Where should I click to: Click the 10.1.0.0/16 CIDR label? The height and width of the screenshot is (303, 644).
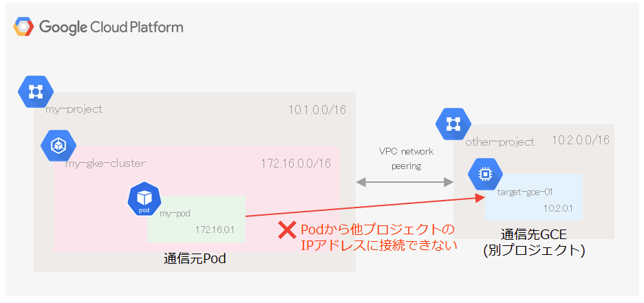(x=317, y=110)
